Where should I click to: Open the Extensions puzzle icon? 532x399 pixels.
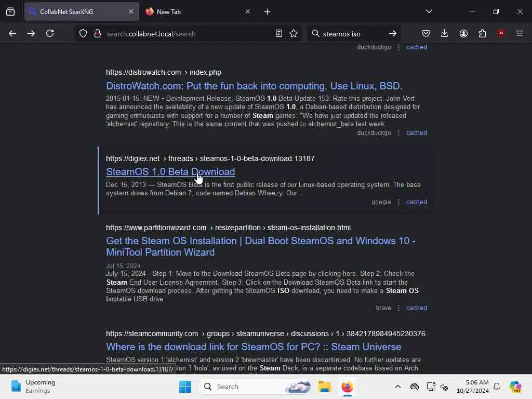pos(482,34)
